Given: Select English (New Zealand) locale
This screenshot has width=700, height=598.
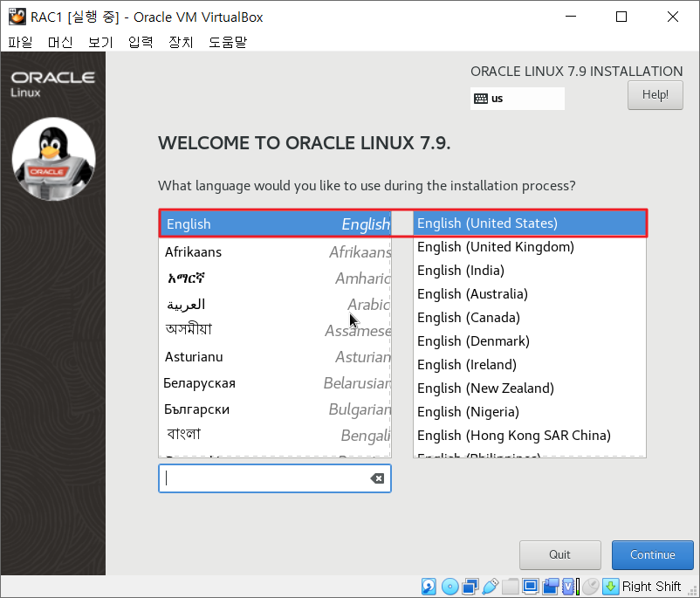Looking at the screenshot, I should (530, 388).
